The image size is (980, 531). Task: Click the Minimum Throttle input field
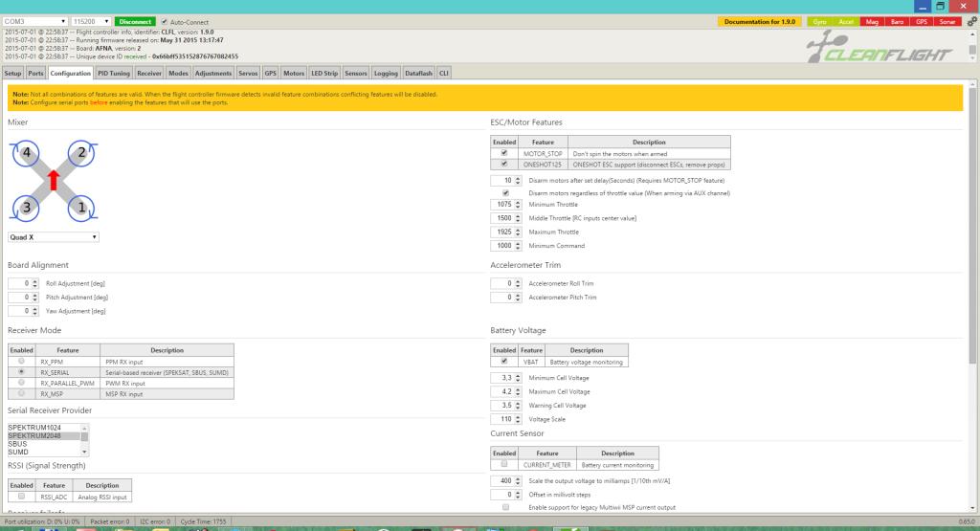[503, 204]
